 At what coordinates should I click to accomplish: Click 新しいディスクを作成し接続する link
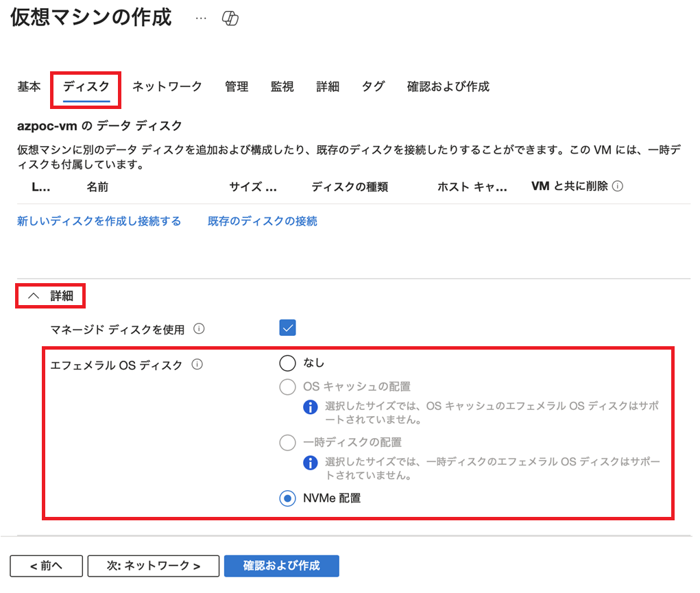pyautogui.click(x=99, y=221)
